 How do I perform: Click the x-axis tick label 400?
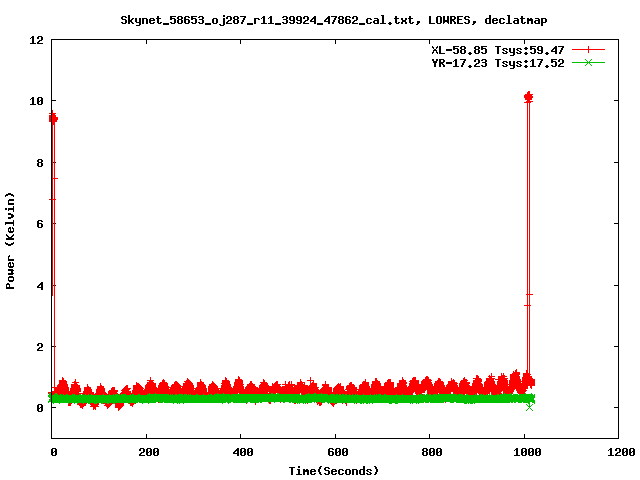click(x=242, y=452)
